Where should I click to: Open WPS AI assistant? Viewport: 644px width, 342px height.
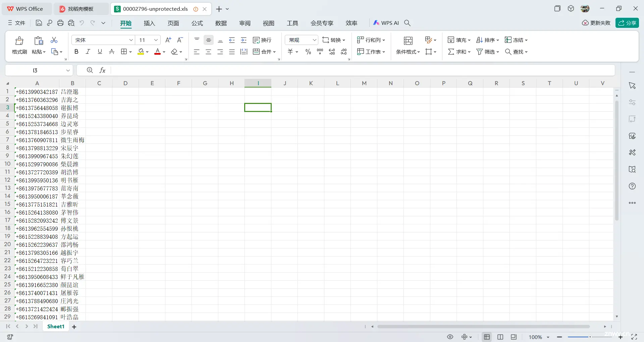[x=386, y=23]
